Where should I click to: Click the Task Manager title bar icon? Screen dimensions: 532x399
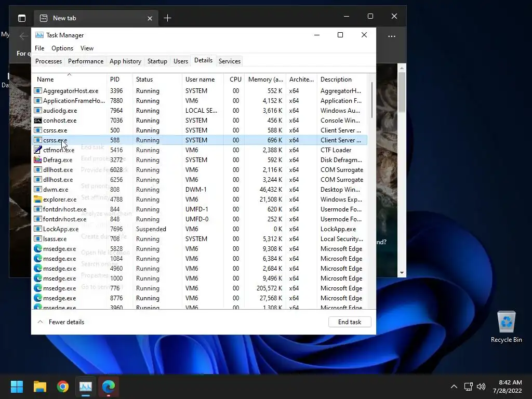pos(39,35)
